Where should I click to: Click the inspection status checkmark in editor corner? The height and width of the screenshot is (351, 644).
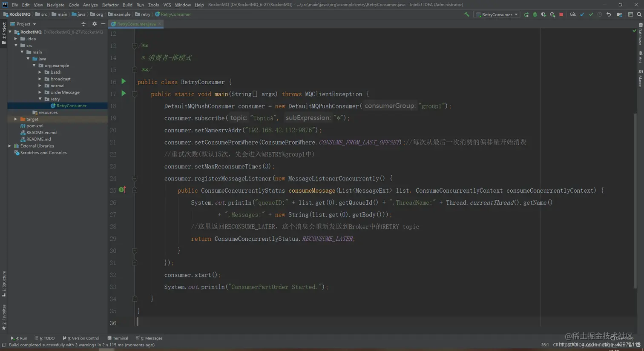(x=634, y=31)
